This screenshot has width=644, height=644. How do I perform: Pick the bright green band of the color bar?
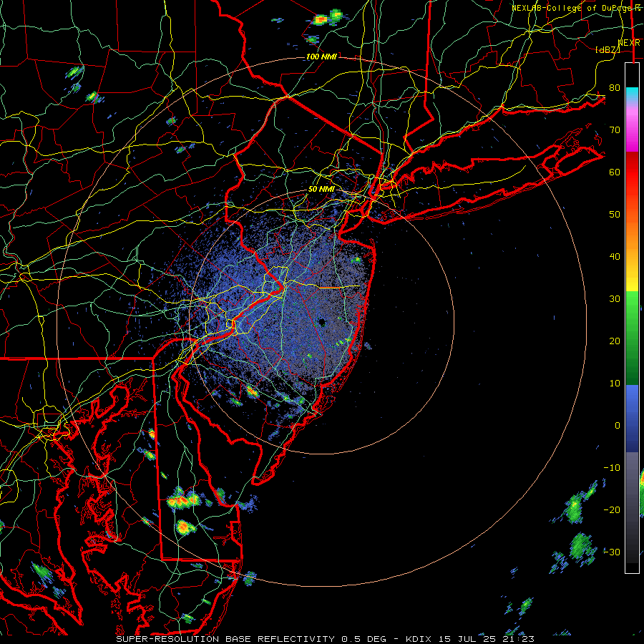(632, 306)
